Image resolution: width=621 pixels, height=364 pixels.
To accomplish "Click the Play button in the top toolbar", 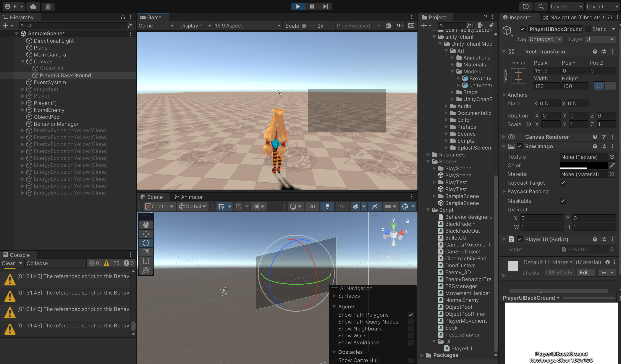I will (298, 6).
